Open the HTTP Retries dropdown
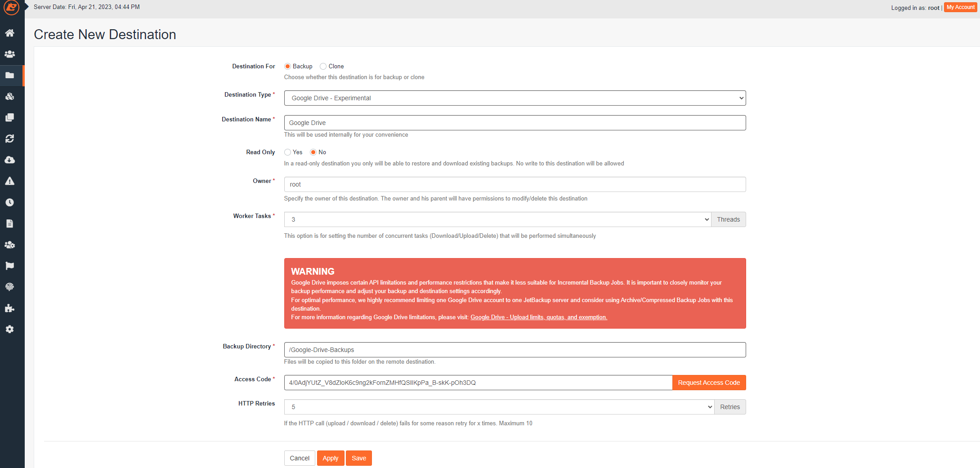This screenshot has height=468, width=980. coord(499,407)
